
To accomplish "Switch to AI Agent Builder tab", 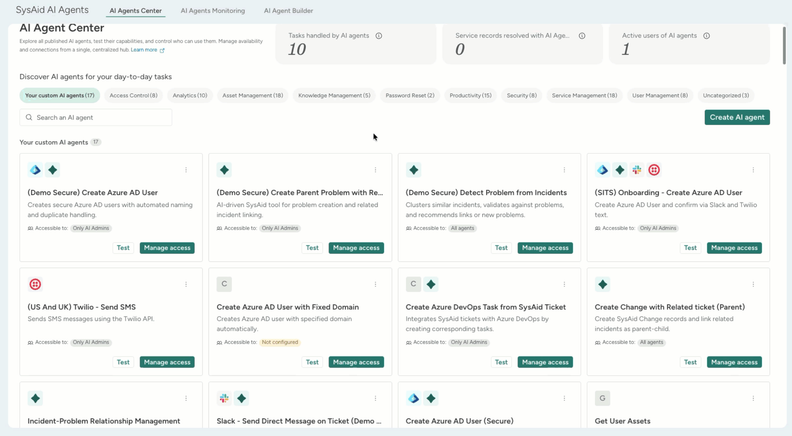I will tap(288, 11).
